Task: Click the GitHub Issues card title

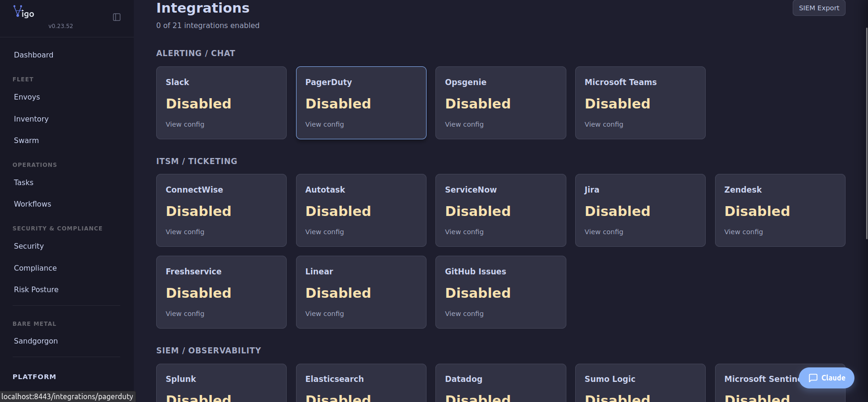Action: point(476,272)
